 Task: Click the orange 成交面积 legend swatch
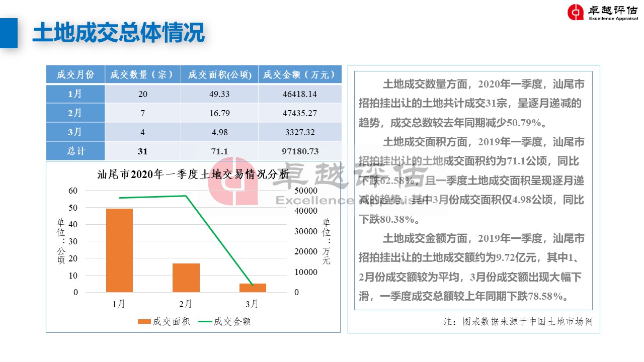tap(143, 322)
